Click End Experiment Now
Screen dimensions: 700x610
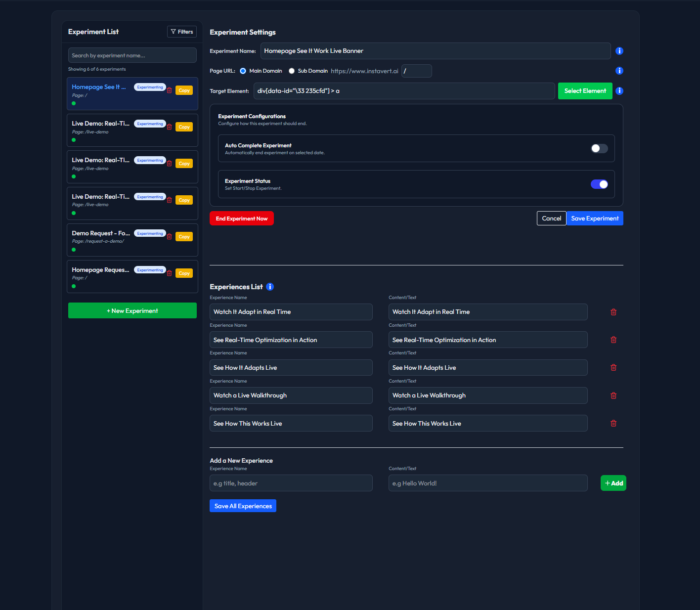coord(242,218)
